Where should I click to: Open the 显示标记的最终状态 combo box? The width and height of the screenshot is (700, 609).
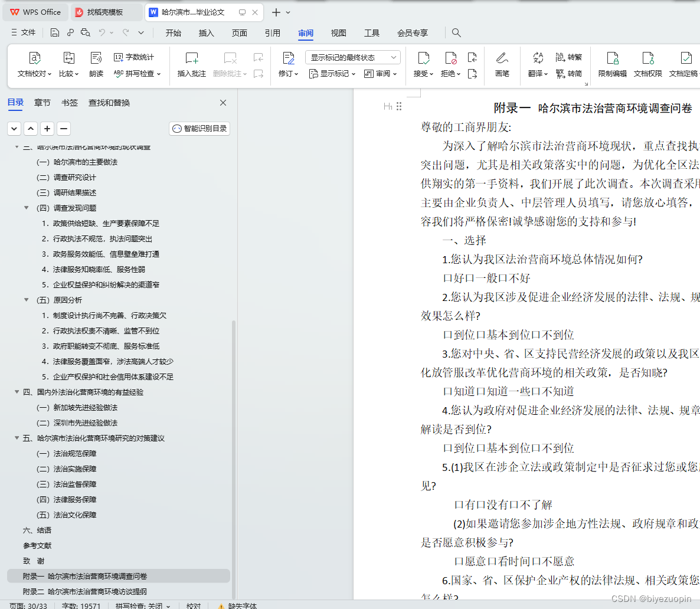click(353, 57)
